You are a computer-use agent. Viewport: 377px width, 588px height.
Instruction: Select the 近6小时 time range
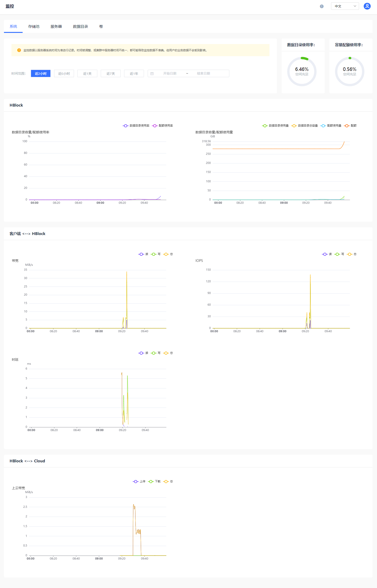click(x=64, y=74)
